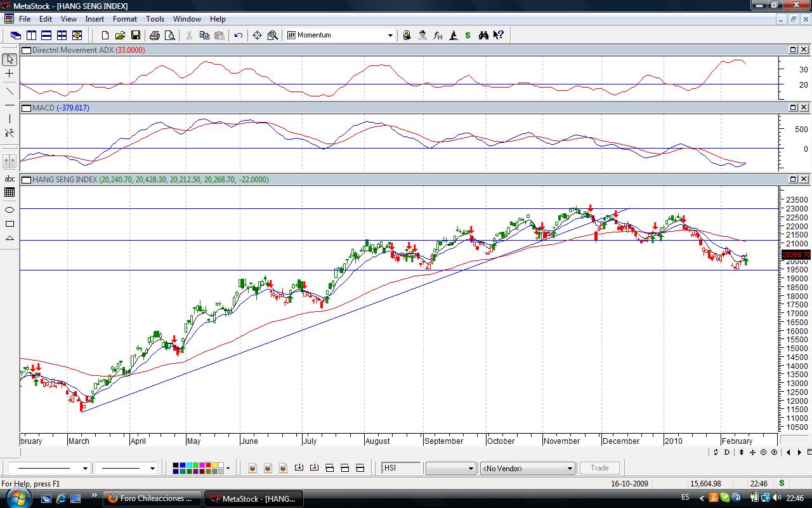The height and width of the screenshot is (508, 812).
Task: Select the arrow pointer tool
Action: tap(10, 60)
